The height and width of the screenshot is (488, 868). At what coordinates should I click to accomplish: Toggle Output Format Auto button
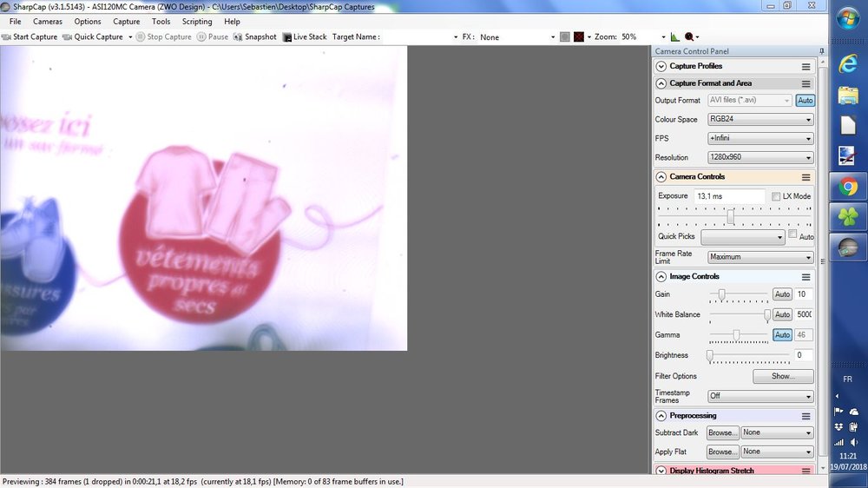[805, 100]
